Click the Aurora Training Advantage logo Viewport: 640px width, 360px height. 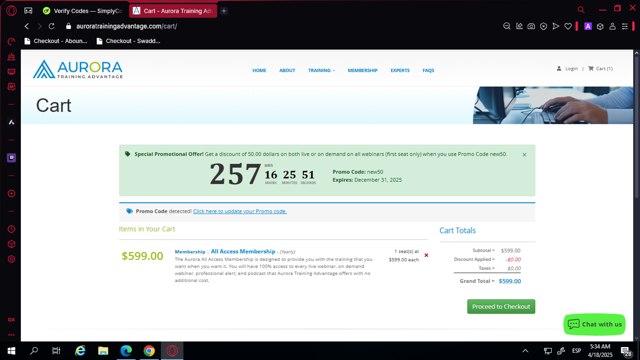(x=78, y=69)
